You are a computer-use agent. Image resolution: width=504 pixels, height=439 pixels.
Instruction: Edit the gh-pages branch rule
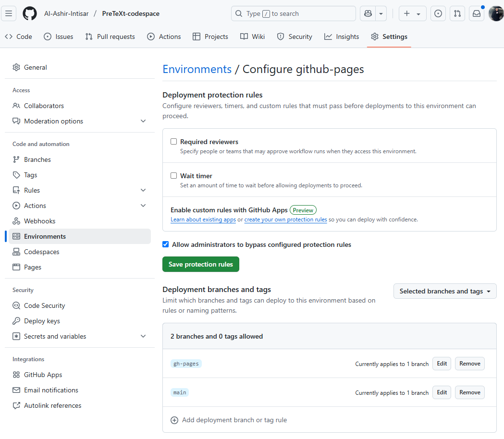click(x=442, y=364)
